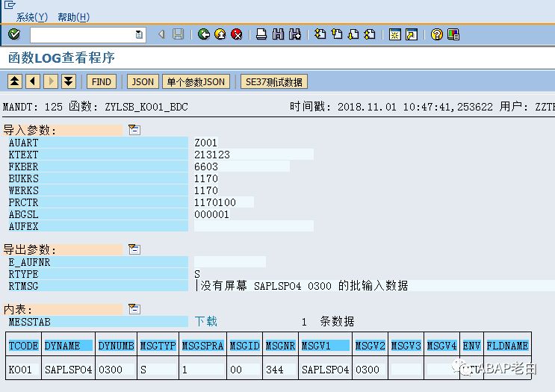
Task: Click the green Enter checkmark icon
Action: pos(14,34)
